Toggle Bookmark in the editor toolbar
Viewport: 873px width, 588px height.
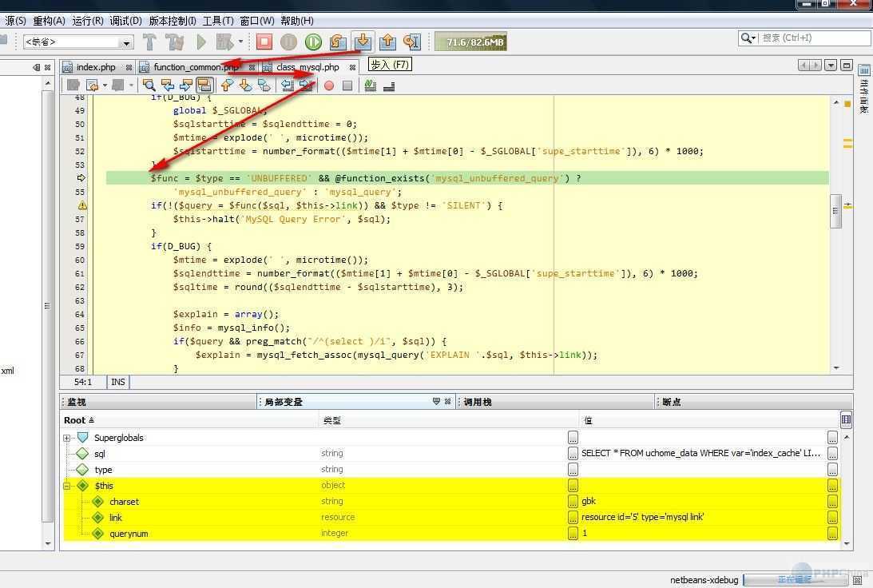pyautogui.click(x=264, y=85)
